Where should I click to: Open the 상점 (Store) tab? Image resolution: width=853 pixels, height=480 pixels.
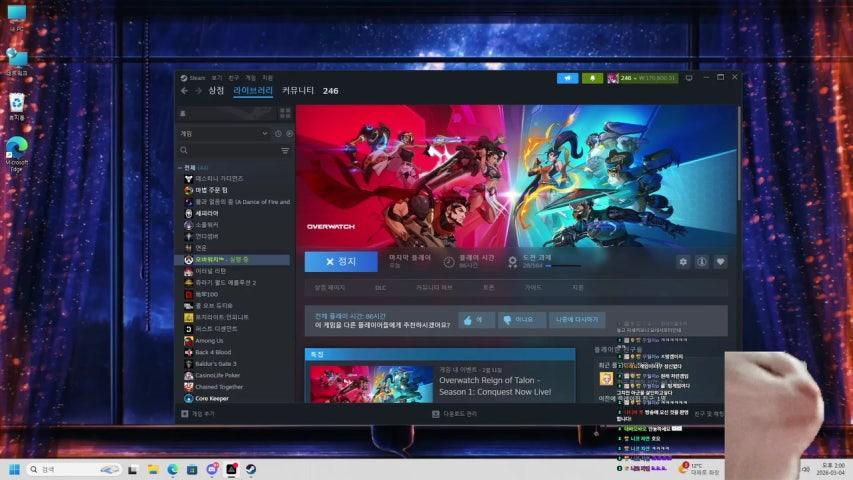click(x=216, y=90)
